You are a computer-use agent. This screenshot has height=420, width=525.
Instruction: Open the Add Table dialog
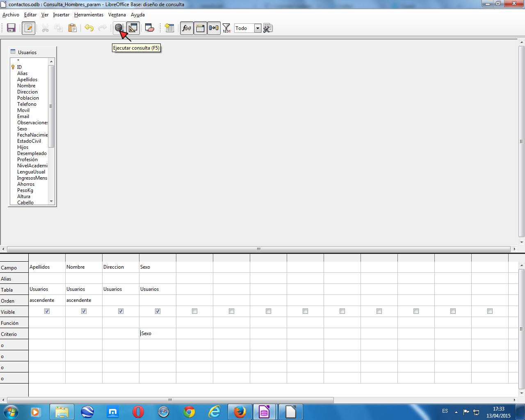pyautogui.click(x=169, y=28)
